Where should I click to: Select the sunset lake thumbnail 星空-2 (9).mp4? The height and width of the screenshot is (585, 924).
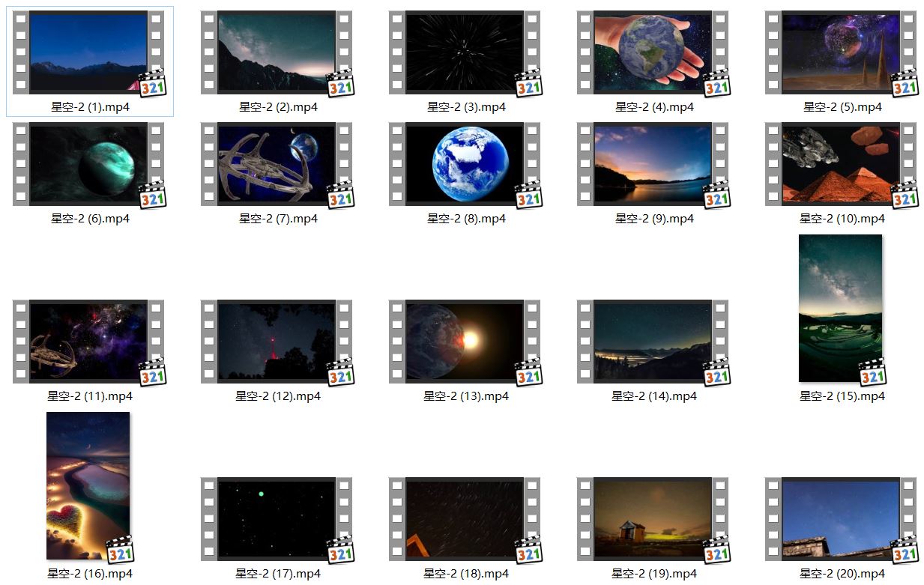coord(653,164)
